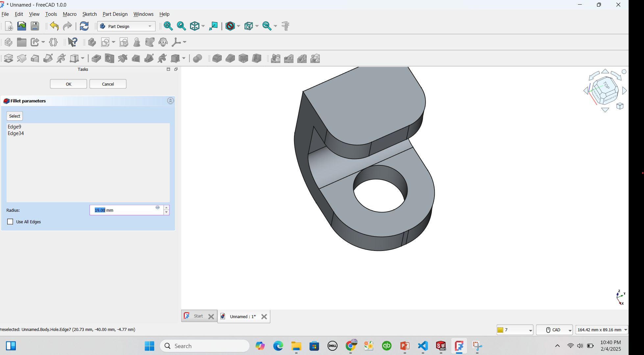Enable Use All Edges checkbox
The height and width of the screenshot is (355, 644).
click(x=10, y=222)
